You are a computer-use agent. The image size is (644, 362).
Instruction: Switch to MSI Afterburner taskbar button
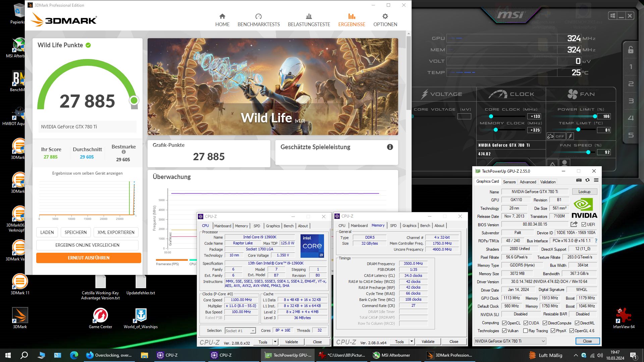tap(395, 355)
